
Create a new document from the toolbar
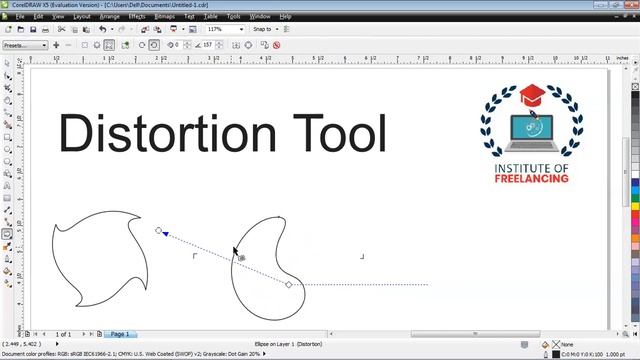coord(8,29)
